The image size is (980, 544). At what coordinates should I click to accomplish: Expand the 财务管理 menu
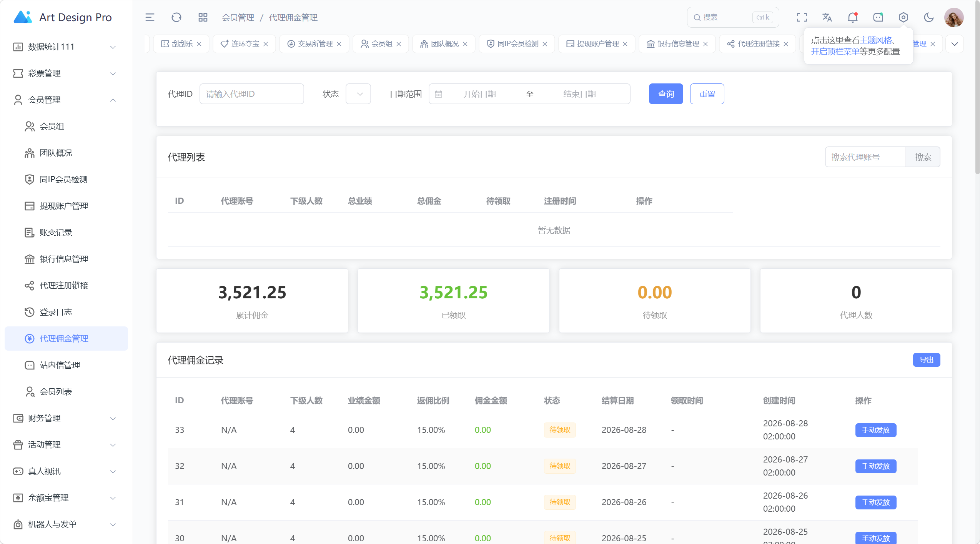(x=66, y=418)
